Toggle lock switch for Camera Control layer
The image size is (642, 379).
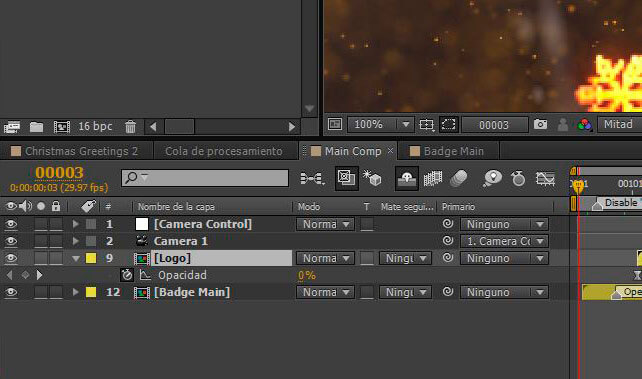click(56, 224)
